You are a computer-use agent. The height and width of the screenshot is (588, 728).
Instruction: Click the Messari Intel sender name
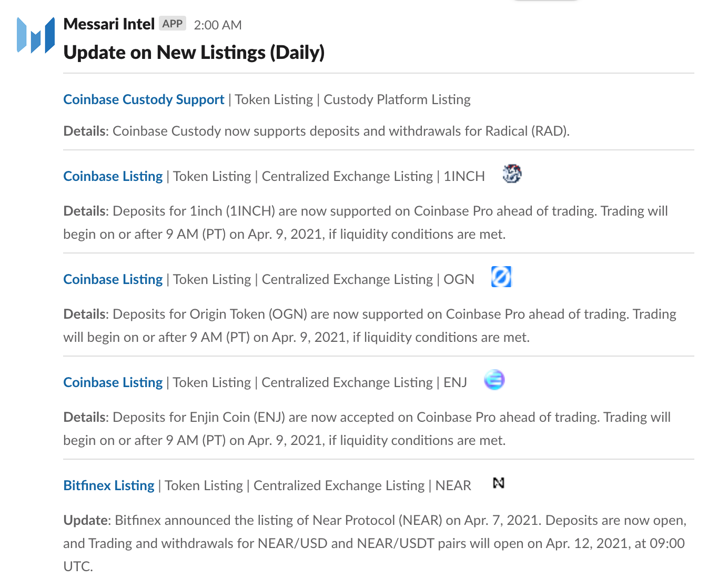pos(109,24)
